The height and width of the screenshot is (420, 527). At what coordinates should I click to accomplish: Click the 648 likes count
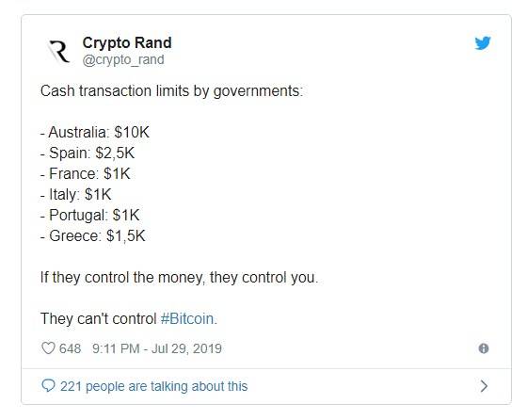click(70, 348)
